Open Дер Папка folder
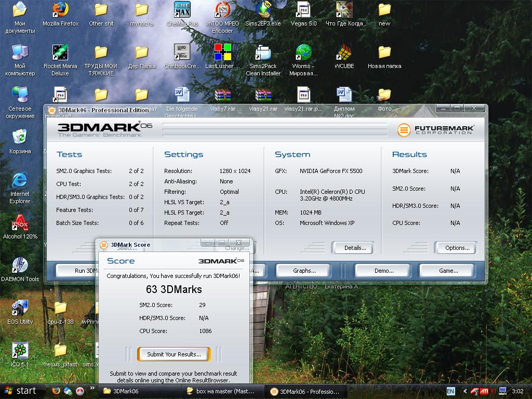532x399 pixels. (141, 57)
